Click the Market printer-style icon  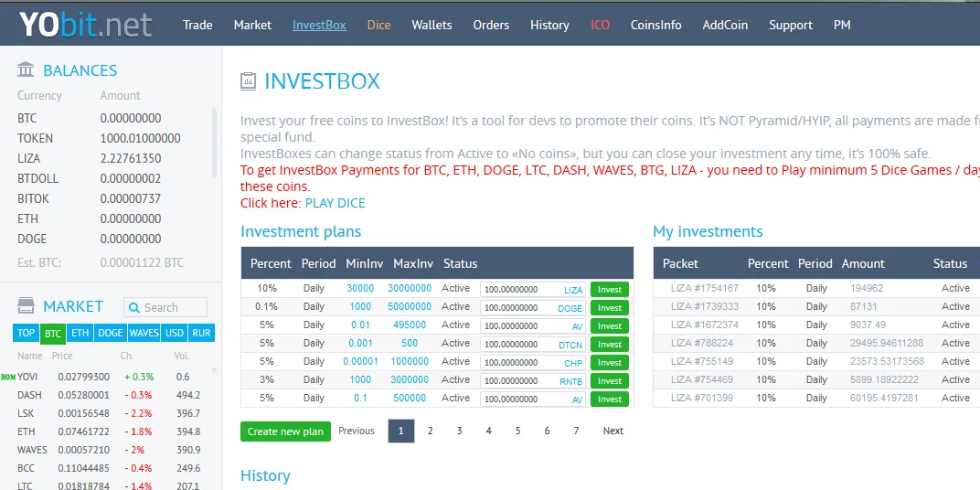pos(26,305)
